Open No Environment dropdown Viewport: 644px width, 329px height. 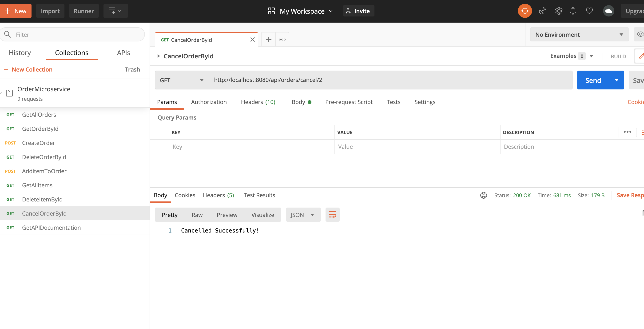(x=579, y=35)
